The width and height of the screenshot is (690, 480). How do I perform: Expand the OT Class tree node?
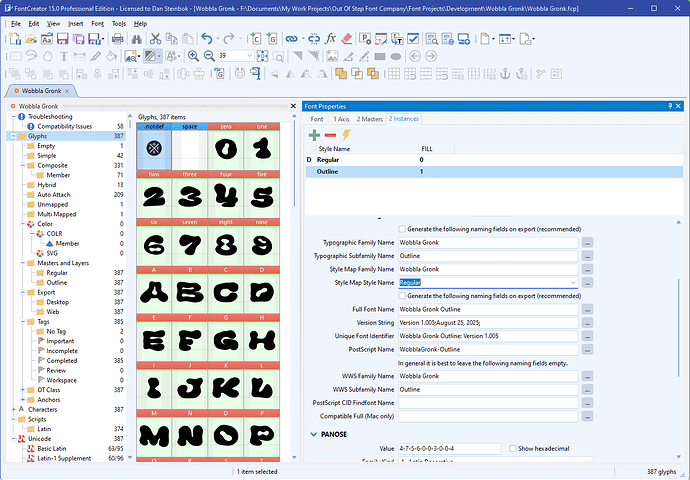tap(22, 390)
